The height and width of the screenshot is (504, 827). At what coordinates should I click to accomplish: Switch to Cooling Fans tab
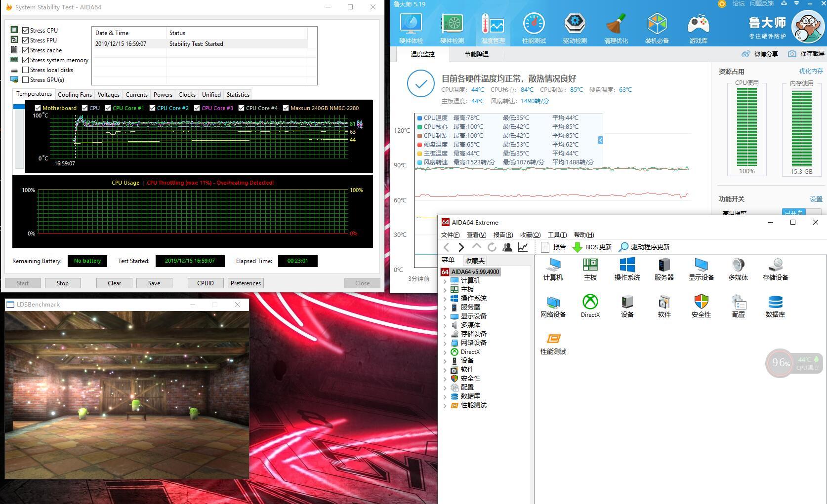75,94
